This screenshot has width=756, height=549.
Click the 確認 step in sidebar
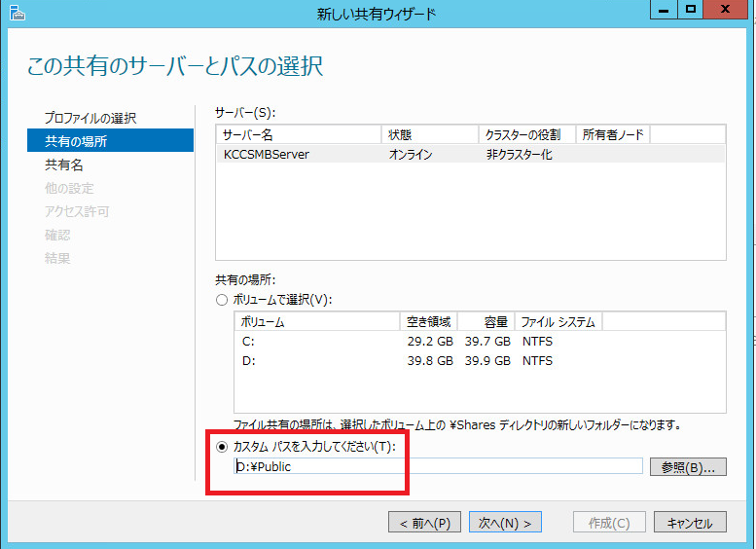click(x=57, y=235)
